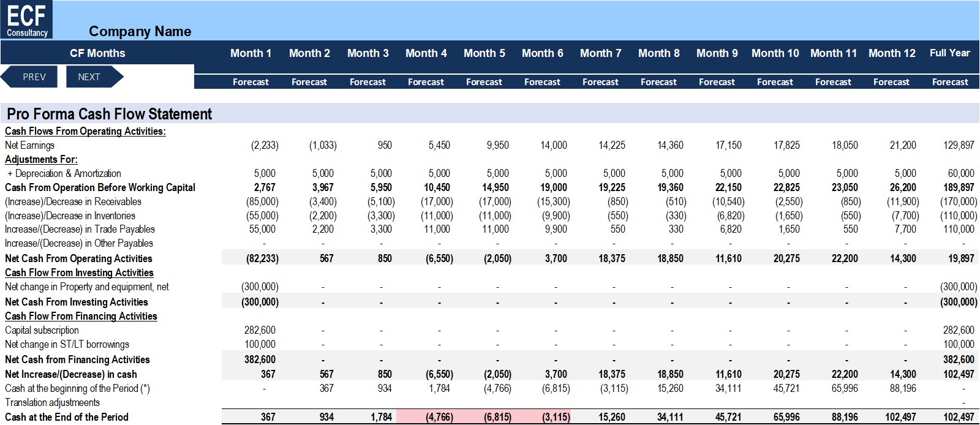
Task: Select Increase/(Decrease) in Trade Payables label
Action: (x=80, y=229)
